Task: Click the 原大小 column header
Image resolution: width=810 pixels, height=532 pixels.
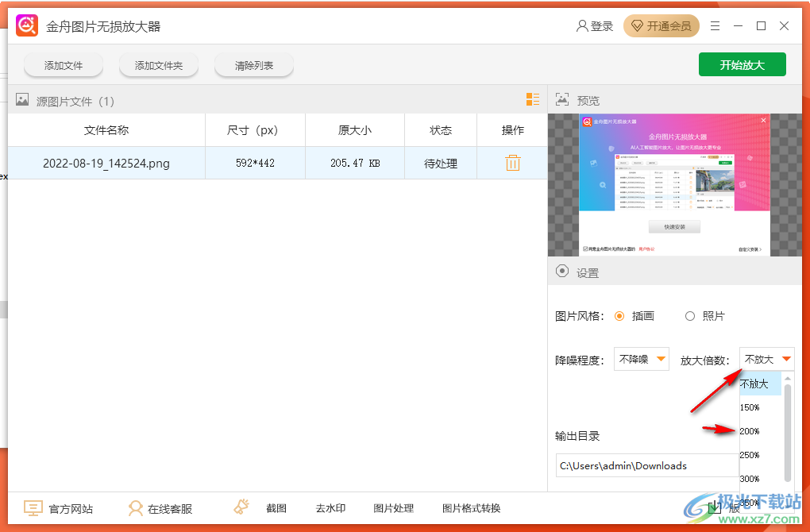Action: (355, 130)
